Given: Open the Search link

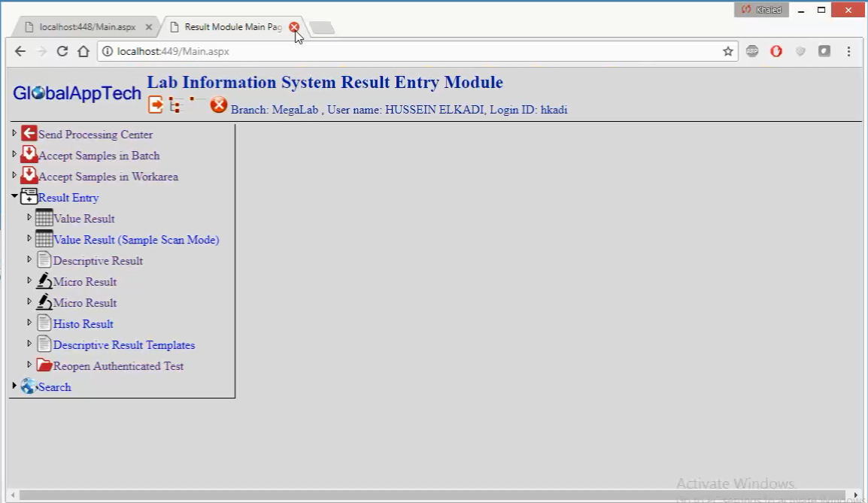Looking at the screenshot, I should [x=54, y=386].
